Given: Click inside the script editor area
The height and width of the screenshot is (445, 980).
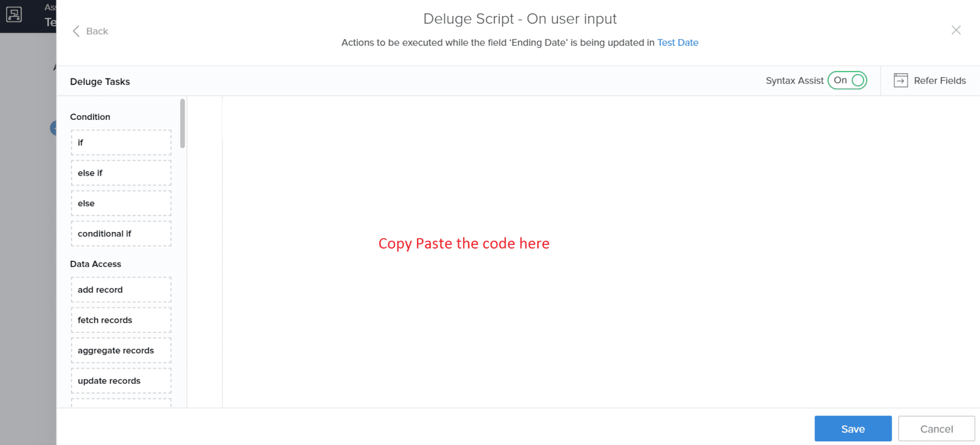Looking at the screenshot, I should [x=600, y=251].
